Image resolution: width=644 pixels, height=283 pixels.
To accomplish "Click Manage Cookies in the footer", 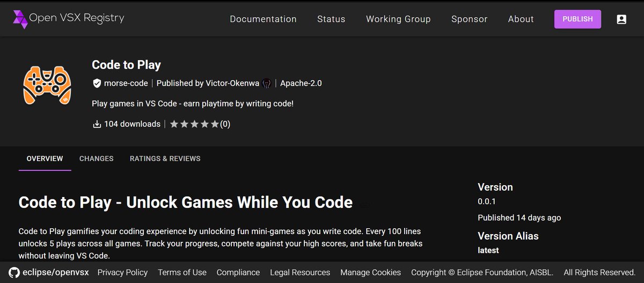I will pyautogui.click(x=370, y=272).
